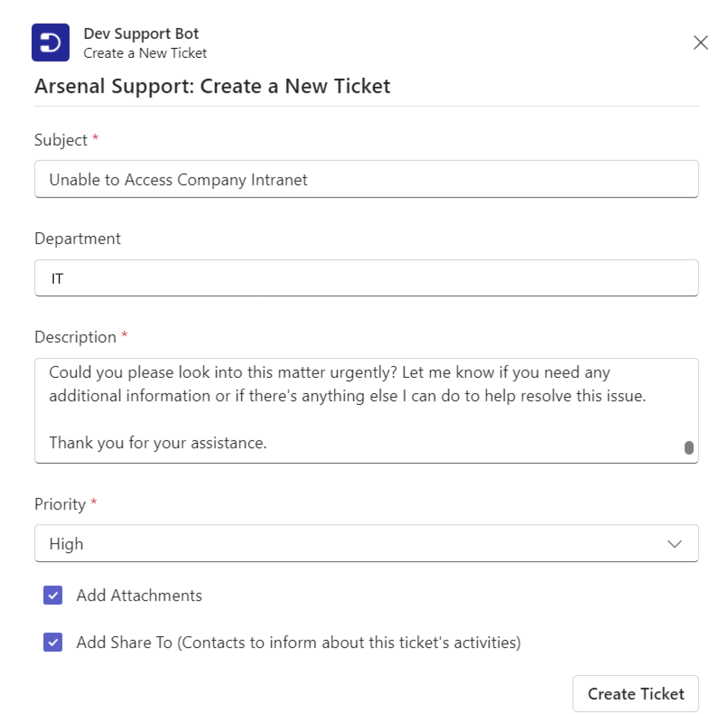Click the Arsenal Support heading text

(x=212, y=86)
